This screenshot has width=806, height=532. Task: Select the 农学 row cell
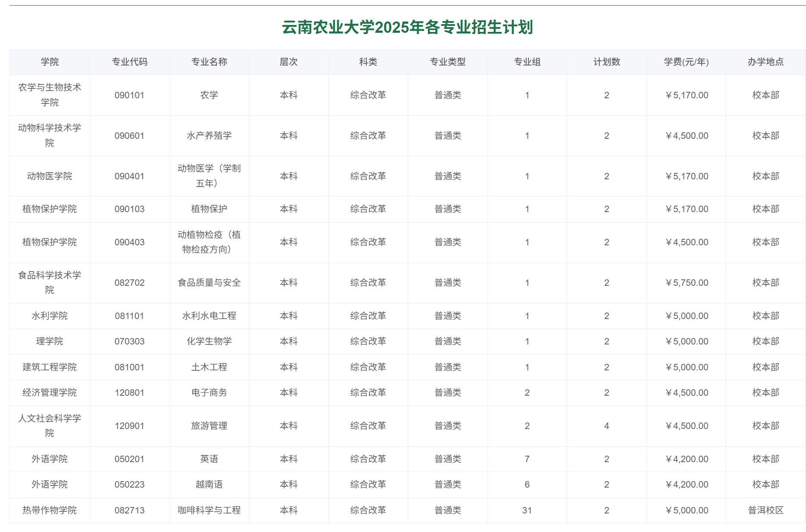tap(209, 95)
